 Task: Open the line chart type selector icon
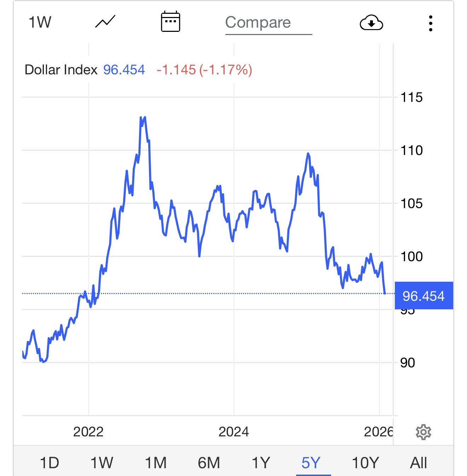pos(105,22)
